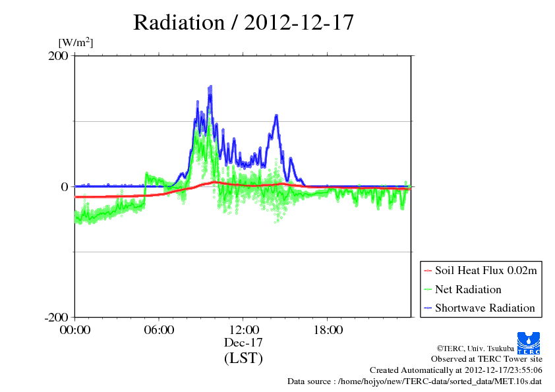
Task: Click the 'Dec-17' date label
Action: (243, 343)
